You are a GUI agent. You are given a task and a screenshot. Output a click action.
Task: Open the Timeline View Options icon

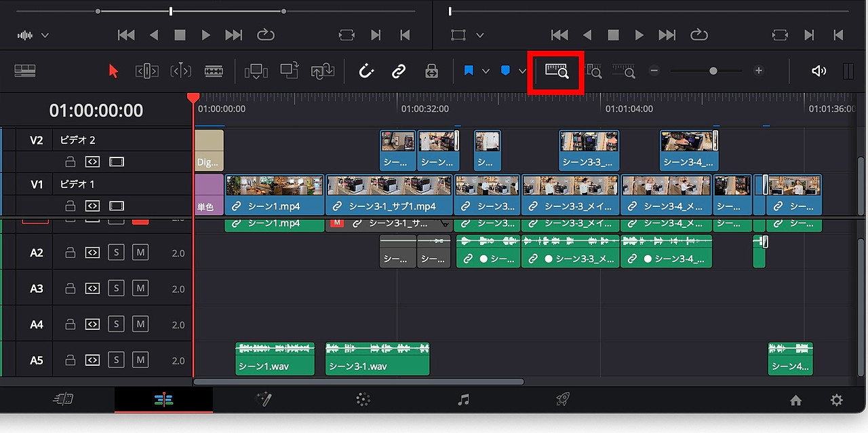point(25,71)
